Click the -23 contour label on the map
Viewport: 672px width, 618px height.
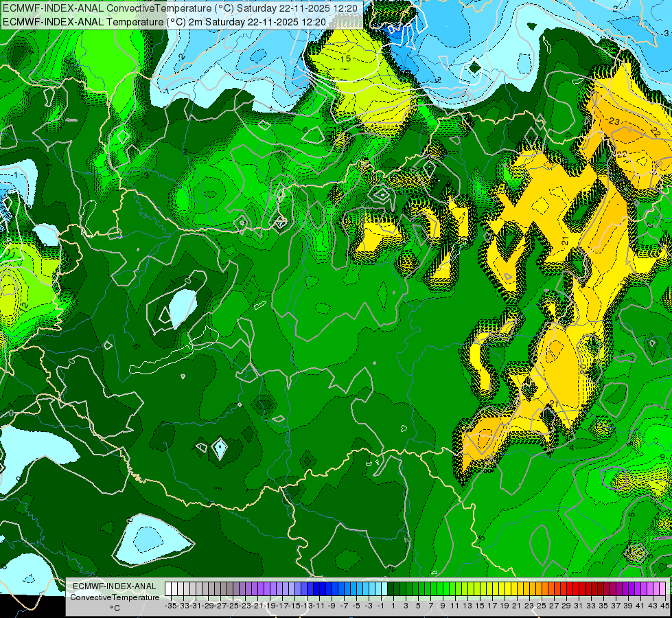[x=613, y=122]
